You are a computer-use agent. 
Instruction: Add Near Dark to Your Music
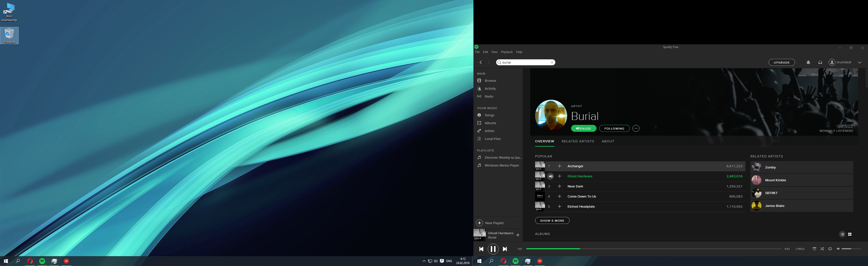click(560, 186)
